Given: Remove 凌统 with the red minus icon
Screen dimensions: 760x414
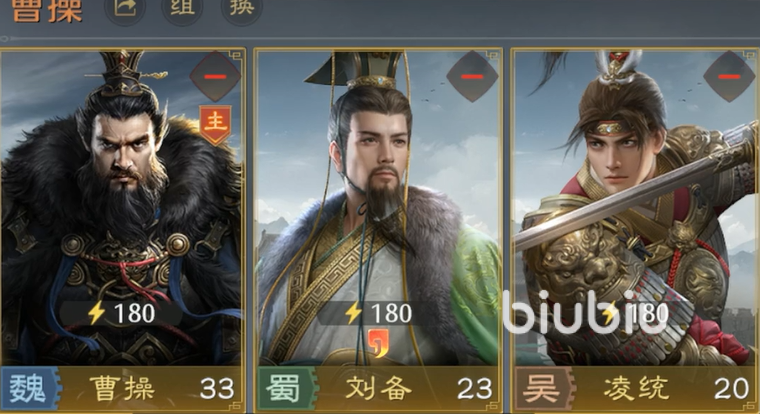Looking at the screenshot, I should point(728,76).
